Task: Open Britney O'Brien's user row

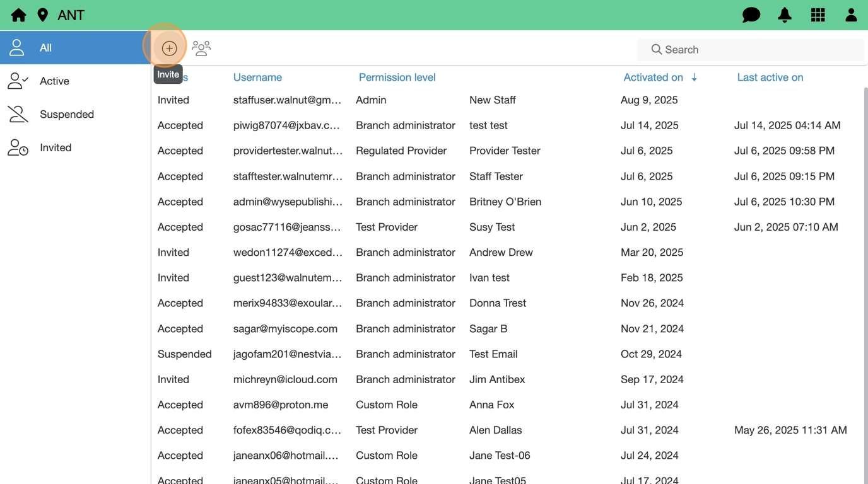Action: pyautogui.click(x=505, y=202)
